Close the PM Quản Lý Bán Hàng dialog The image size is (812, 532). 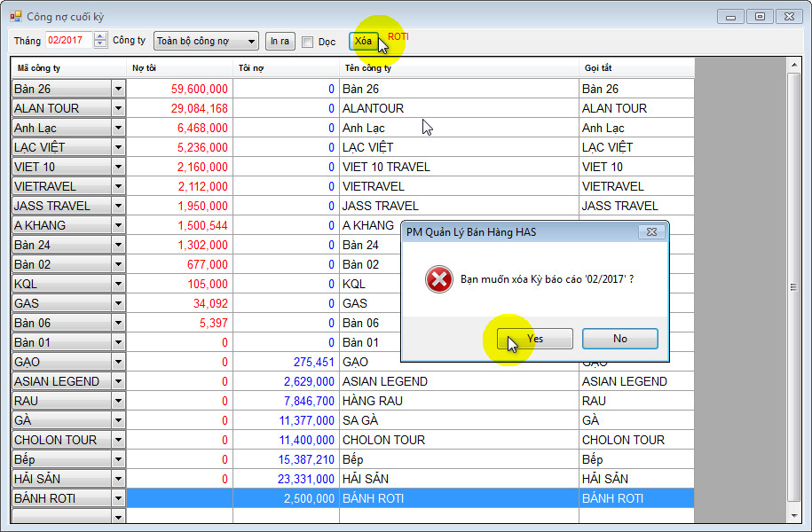coord(651,231)
